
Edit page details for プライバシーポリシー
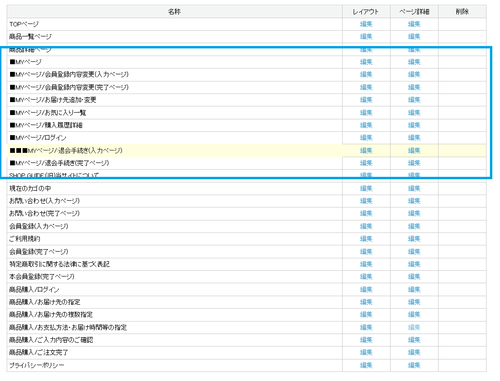pos(414,365)
